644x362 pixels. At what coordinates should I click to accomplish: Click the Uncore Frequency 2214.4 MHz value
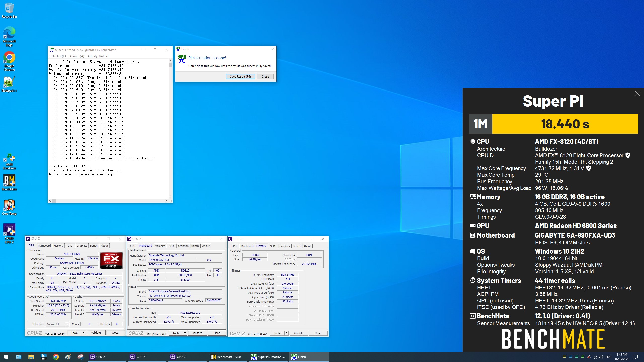click(309, 264)
